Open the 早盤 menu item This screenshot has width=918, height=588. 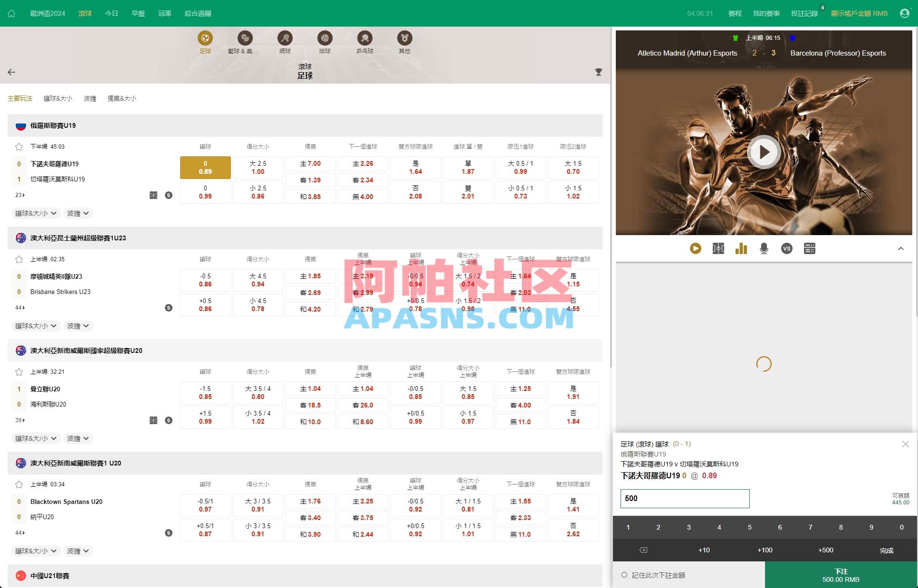(x=138, y=13)
